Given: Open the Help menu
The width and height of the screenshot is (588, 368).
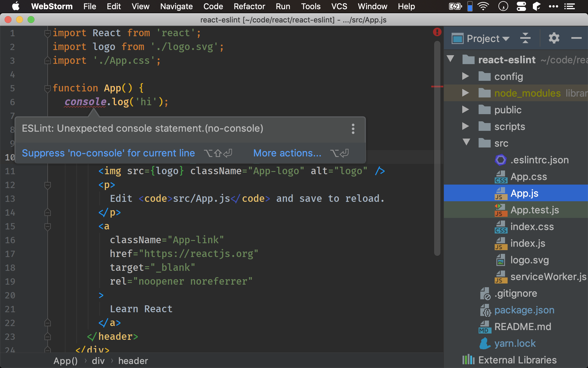Looking at the screenshot, I should point(406,6).
